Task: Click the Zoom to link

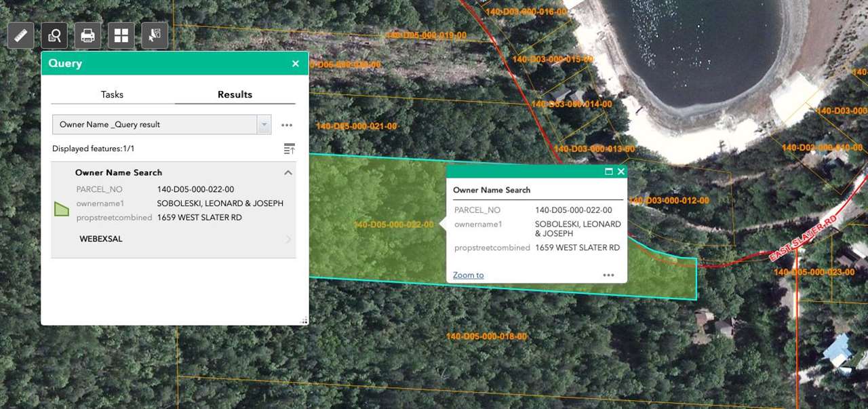Action: pyautogui.click(x=469, y=275)
